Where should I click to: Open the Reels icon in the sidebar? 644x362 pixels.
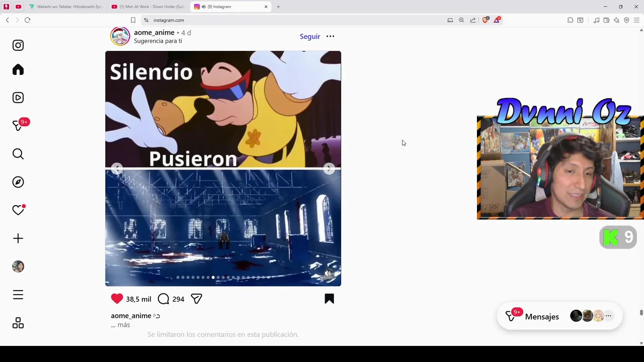18,98
